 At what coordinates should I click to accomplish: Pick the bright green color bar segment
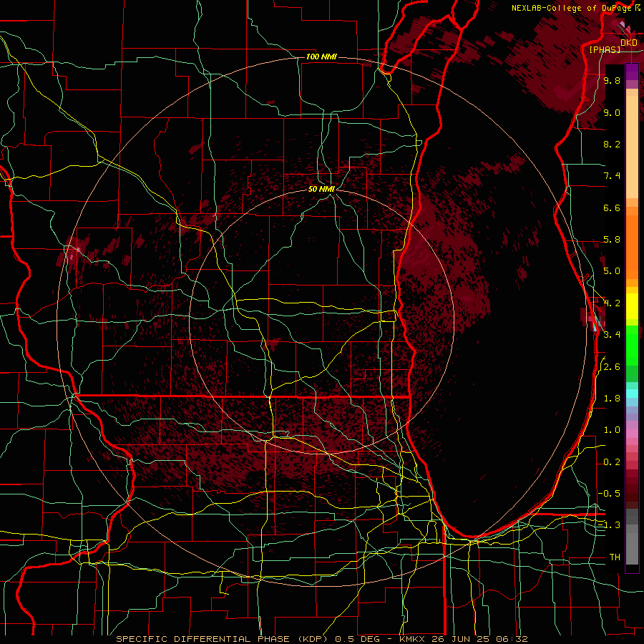click(x=632, y=345)
